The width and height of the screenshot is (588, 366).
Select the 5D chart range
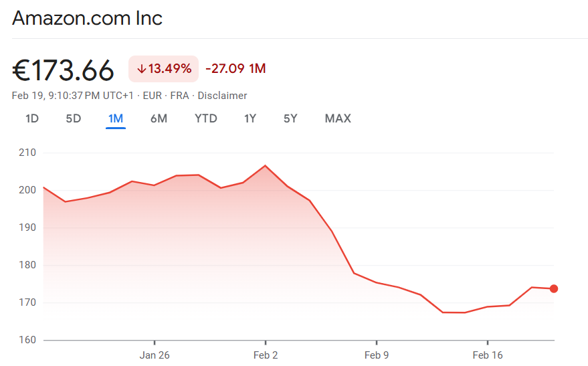[x=73, y=118]
